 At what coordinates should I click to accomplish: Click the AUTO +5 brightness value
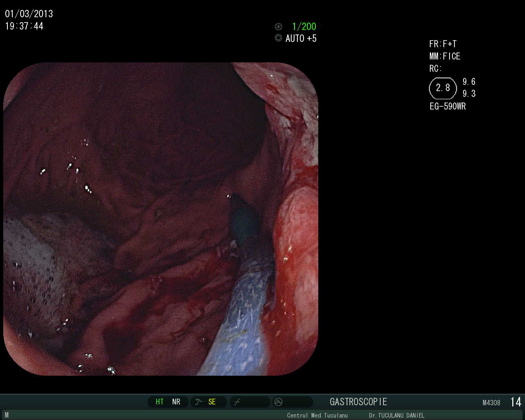coord(301,38)
